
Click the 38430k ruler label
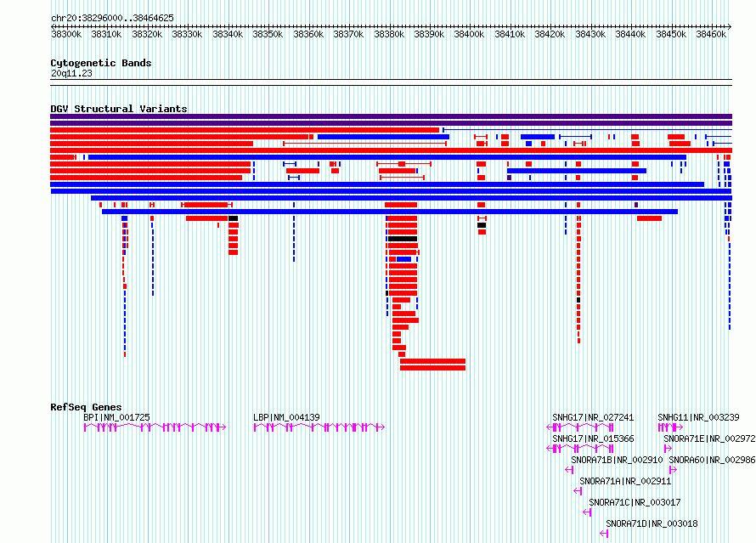590,34
